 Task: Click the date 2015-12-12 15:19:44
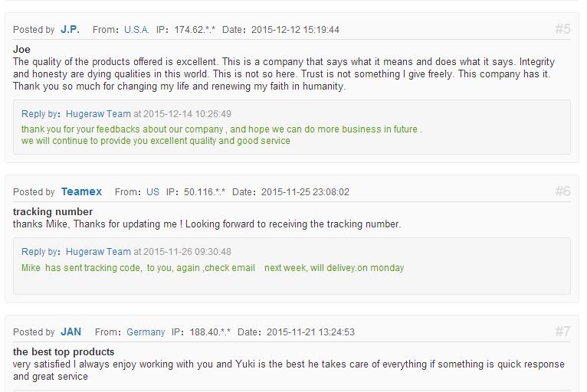(x=295, y=30)
